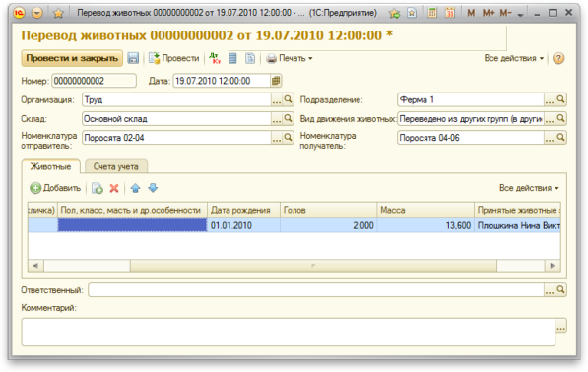Click 'Провести и закрыть' button
Viewport: 588px width, 372px height.
72,58
